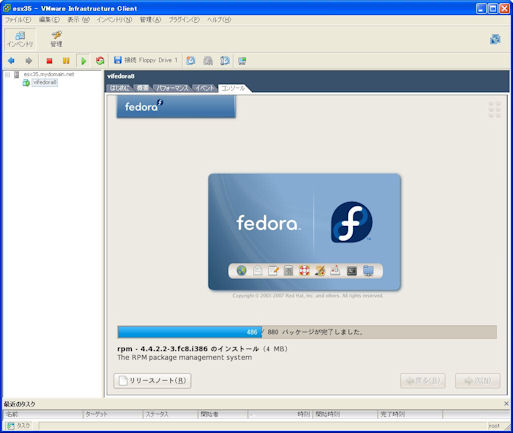
Task: Open the インベントリ menu
Action: pos(114,20)
